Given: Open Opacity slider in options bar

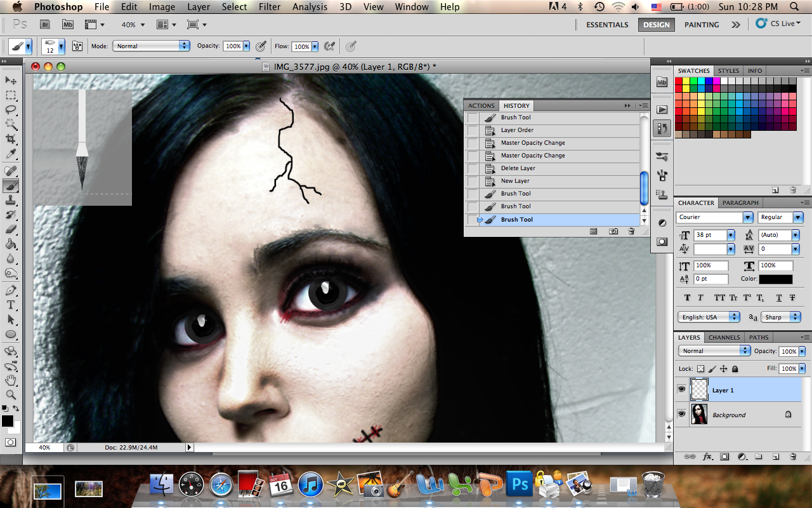Looking at the screenshot, I should click(x=245, y=46).
